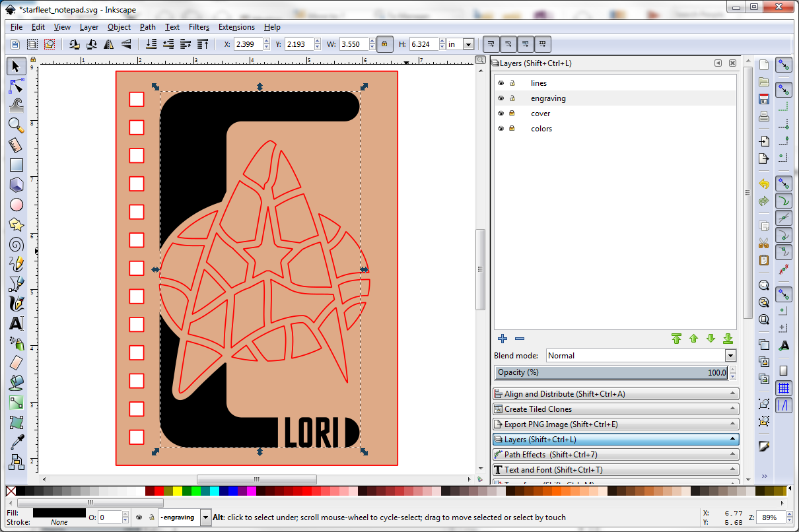Select the Star polygon tool
This screenshot has width=799, height=532.
pos(17,224)
